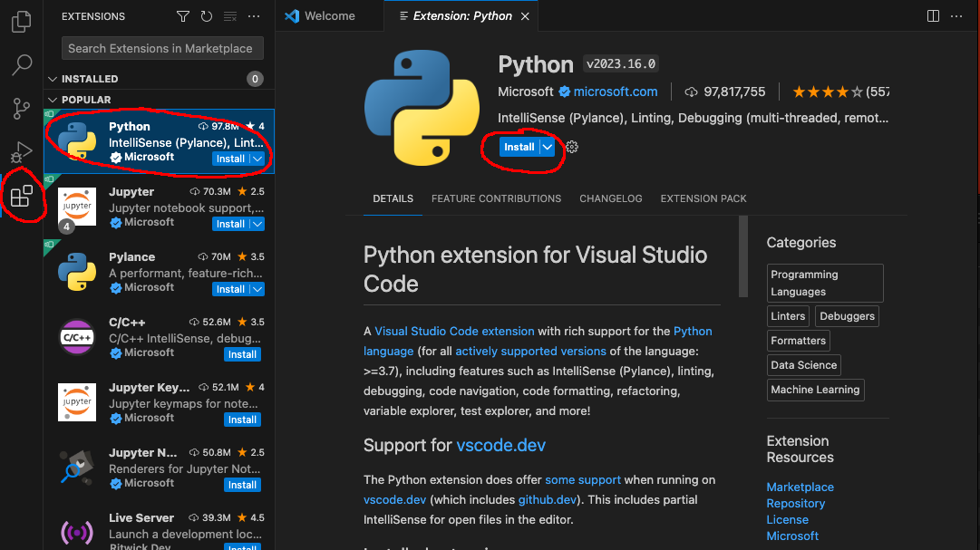Open actively supported versions link
The height and width of the screenshot is (550, 980).
point(530,352)
